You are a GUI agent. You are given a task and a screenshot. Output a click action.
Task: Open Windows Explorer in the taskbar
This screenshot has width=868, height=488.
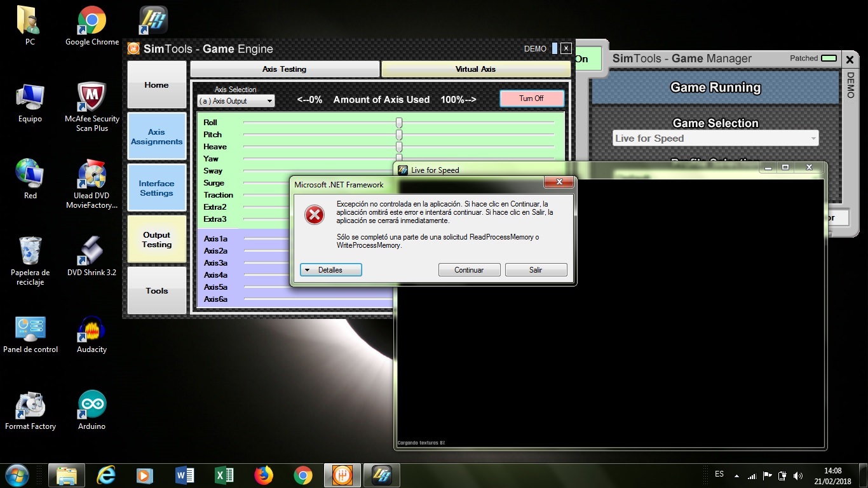[x=67, y=475]
